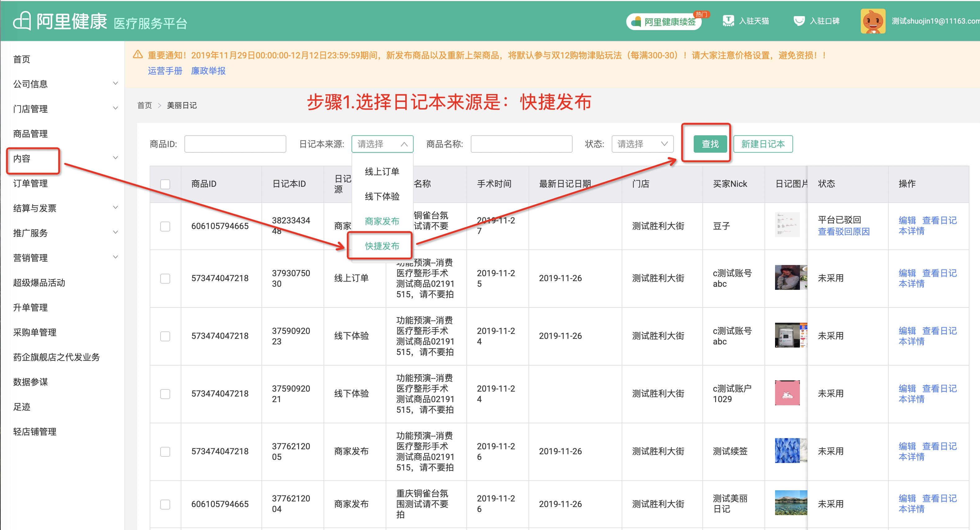
Task: Tick checkbox for diary 3776212005 row
Action: click(165, 452)
